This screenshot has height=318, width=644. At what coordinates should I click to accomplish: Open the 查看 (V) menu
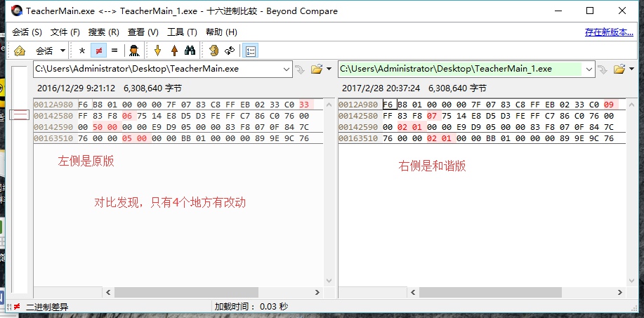point(143,32)
